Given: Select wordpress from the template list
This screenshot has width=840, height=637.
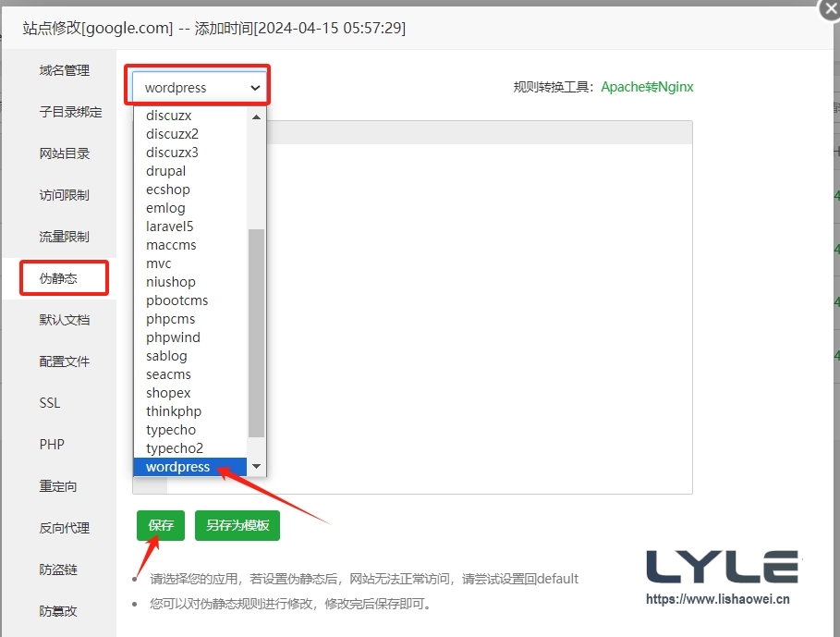Looking at the screenshot, I should pyautogui.click(x=177, y=466).
